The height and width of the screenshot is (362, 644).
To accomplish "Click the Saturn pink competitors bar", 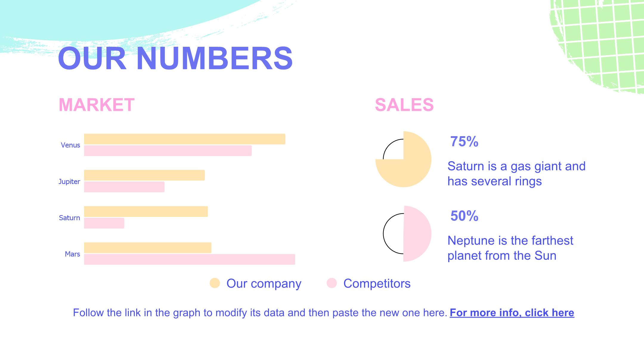I will pos(104,223).
